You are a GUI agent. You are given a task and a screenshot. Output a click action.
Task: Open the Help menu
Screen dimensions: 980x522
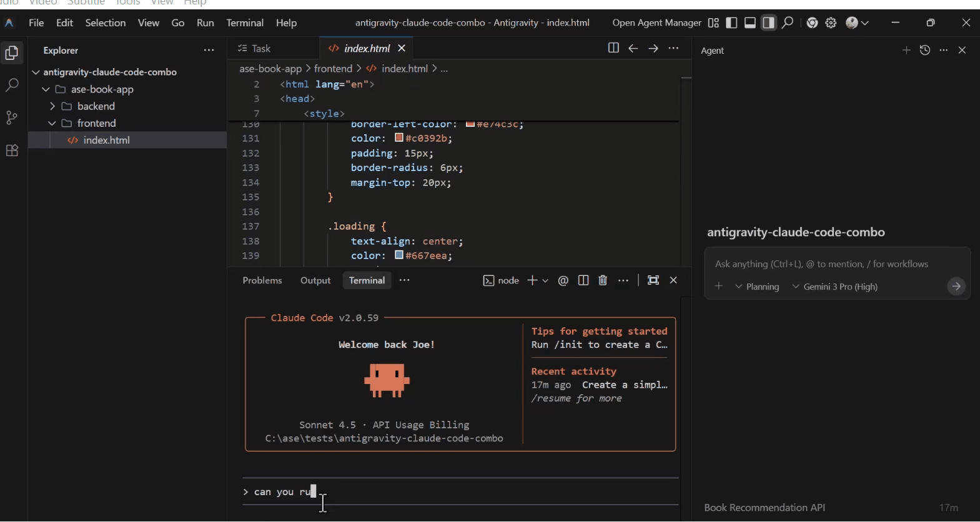[x=287, y=23]
